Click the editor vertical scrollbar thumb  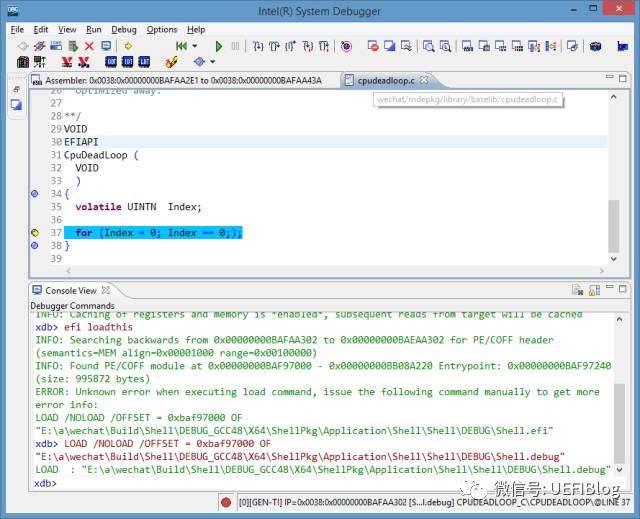tap(613, 226)
